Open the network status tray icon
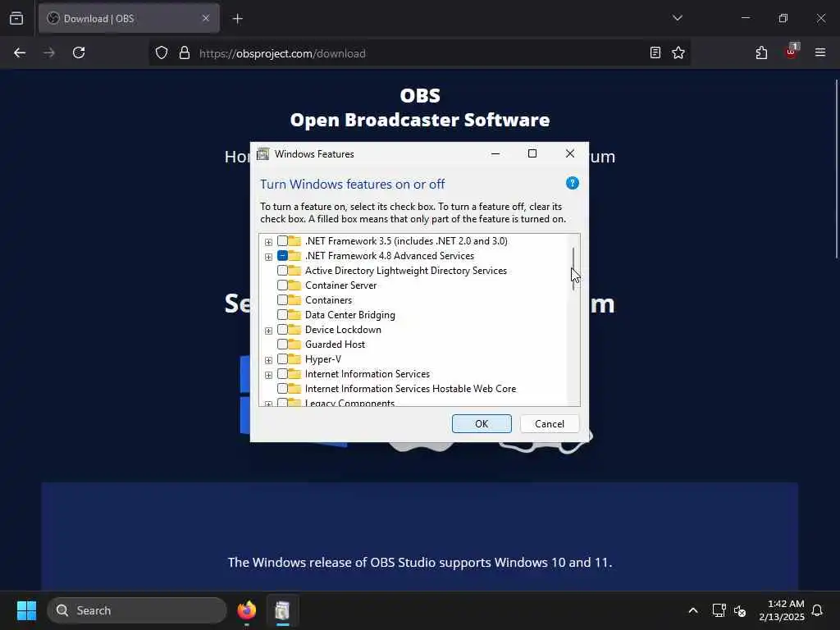Screen dimensions: 840x630 [x=719, y=610]
